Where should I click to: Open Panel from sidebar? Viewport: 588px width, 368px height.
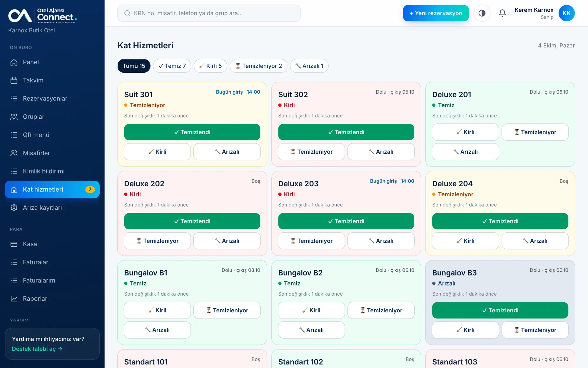[x=52, y=62]
